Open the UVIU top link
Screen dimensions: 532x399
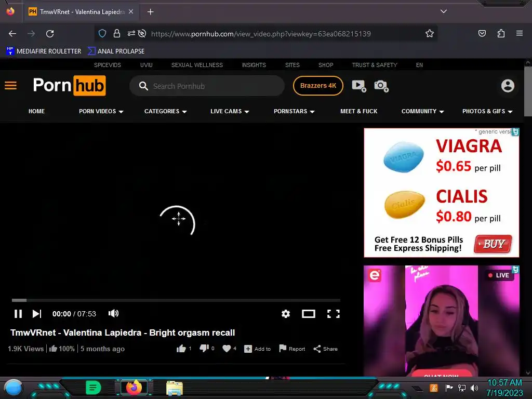[x=146, y=65]
